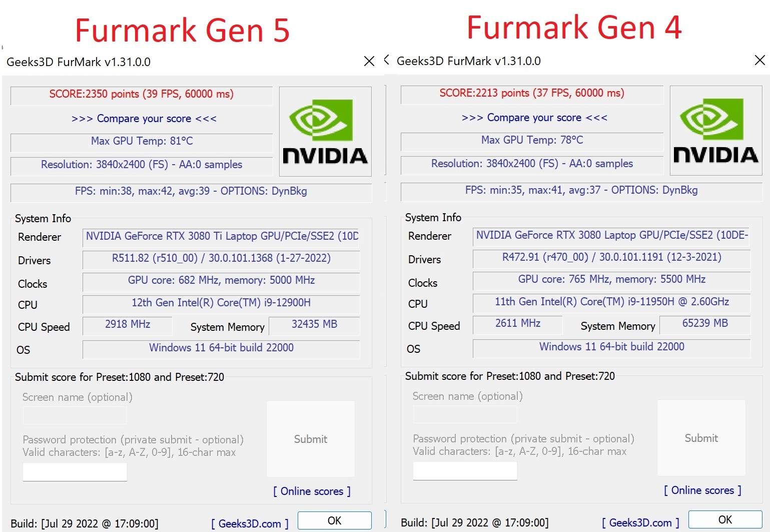Open Compare your score link in right window
Screen dimensions: 770x532
point(534,118)
